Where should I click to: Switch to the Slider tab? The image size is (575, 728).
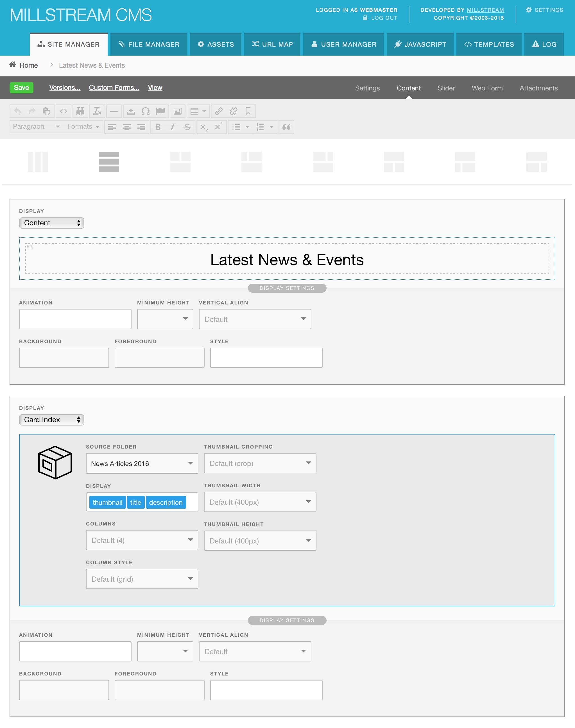(446, 88)
